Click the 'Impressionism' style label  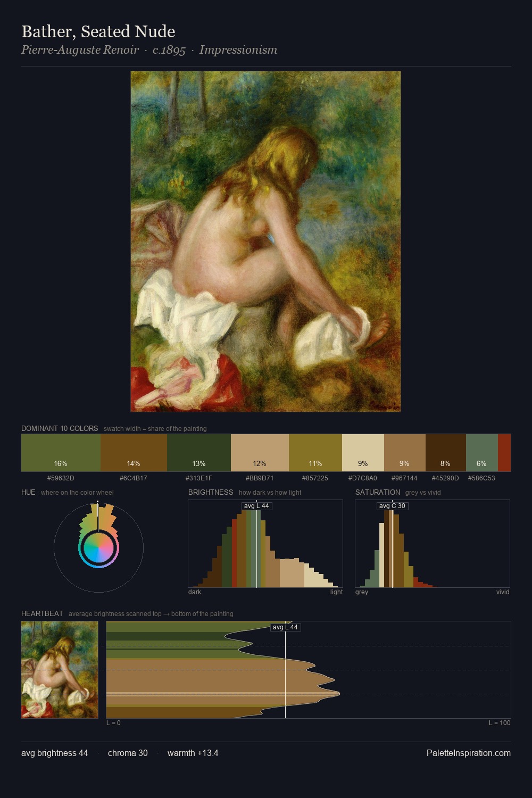[x=238, y=50]
